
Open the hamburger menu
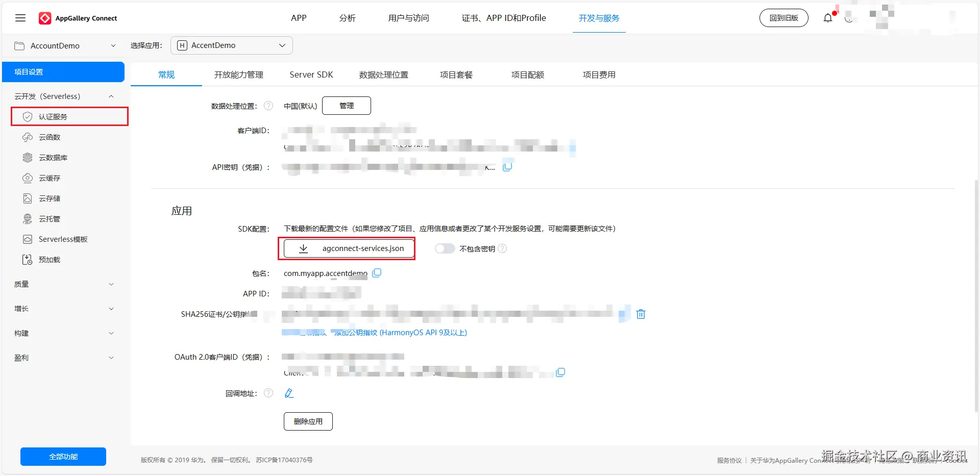point(20,18)
